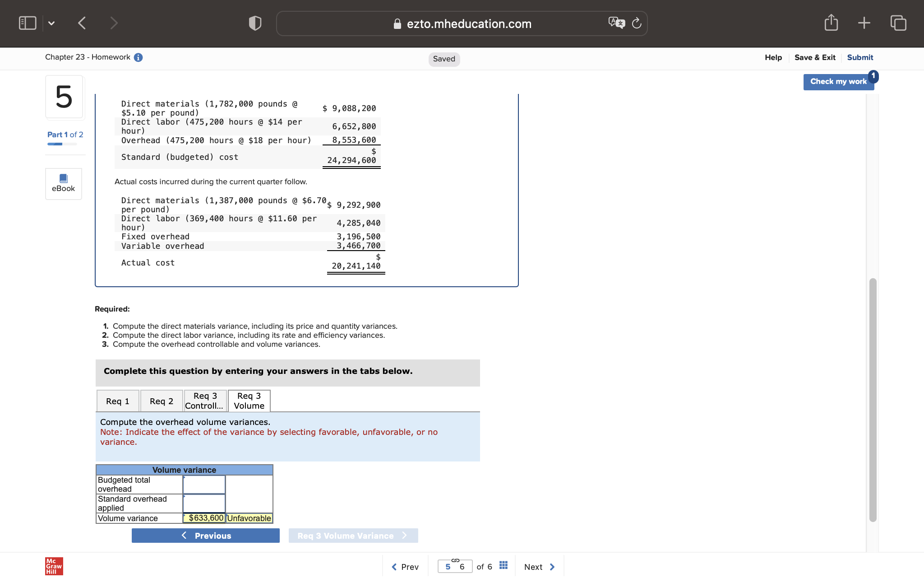Click the translate icon in the address bar
Viewport: 924px width, 578px height.
coord(616,23)
